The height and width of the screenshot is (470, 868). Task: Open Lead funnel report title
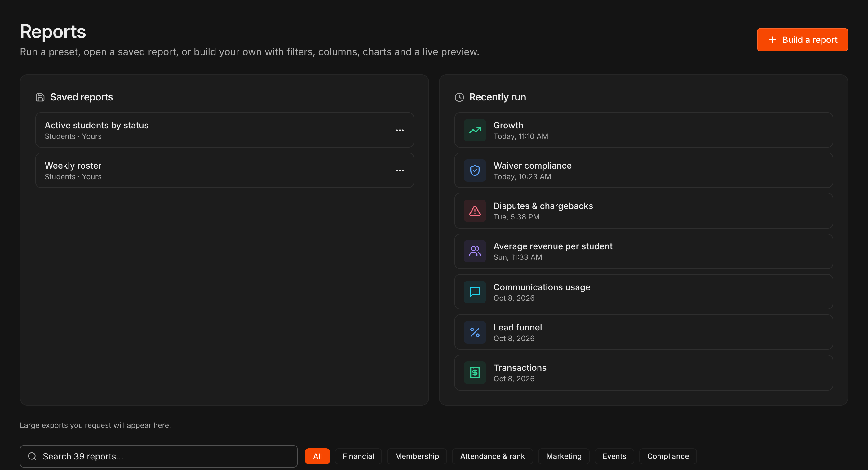(x=518, y=327)
